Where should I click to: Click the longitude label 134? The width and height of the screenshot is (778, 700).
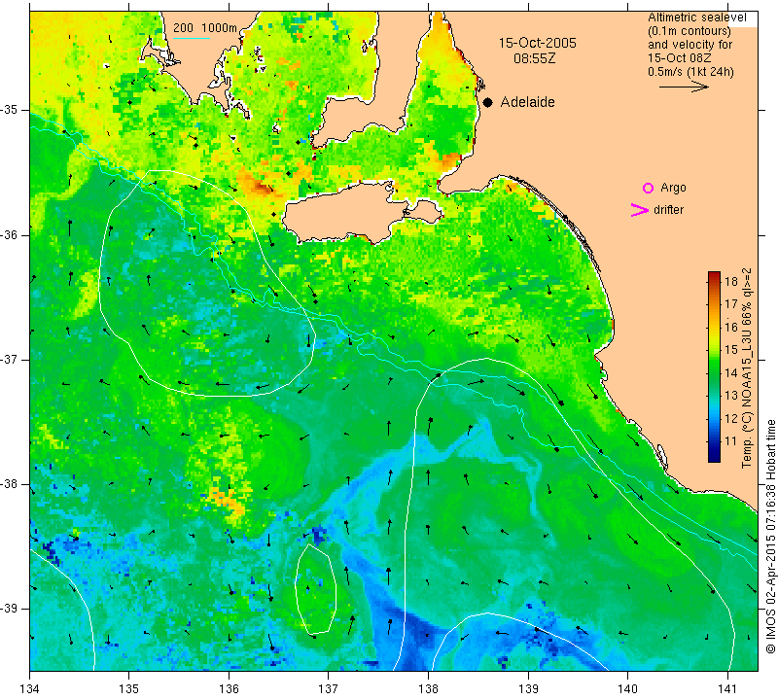[30, 688]
